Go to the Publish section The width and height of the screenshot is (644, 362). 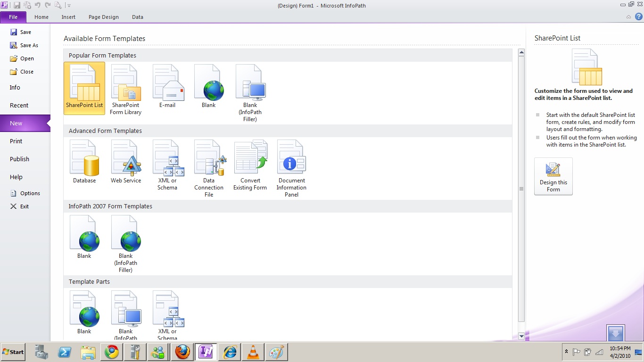[20, 159]
